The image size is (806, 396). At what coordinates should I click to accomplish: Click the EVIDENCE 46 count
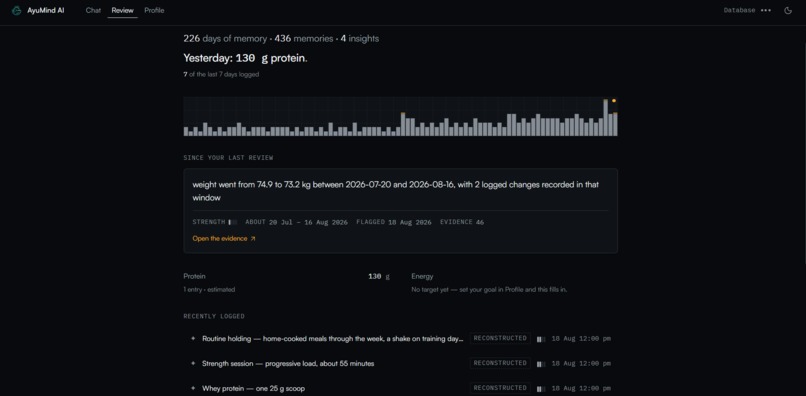pos(462,222)
